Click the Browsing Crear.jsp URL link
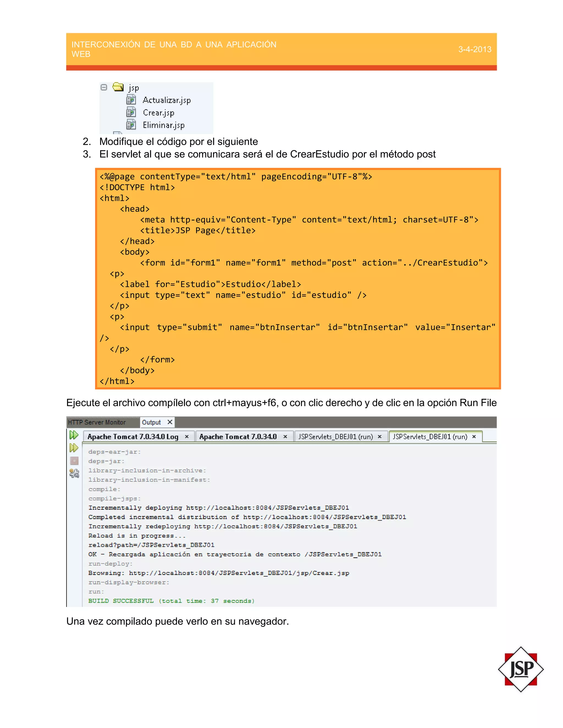The image size is (563, 728). [239, 573]
